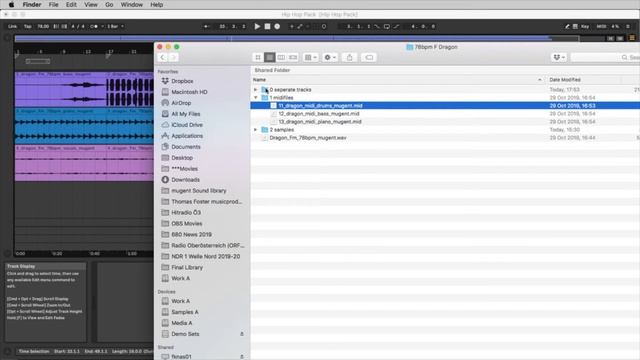Viewport: 640px width, 360px height.
Task: Open the Edit menu
Action: [71, 5]
